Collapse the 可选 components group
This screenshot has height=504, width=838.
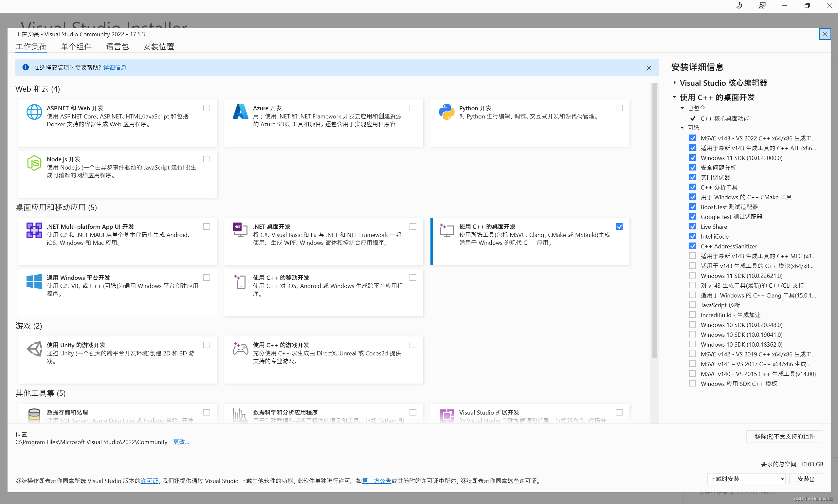pyautogui.click(x=682, y=128)
